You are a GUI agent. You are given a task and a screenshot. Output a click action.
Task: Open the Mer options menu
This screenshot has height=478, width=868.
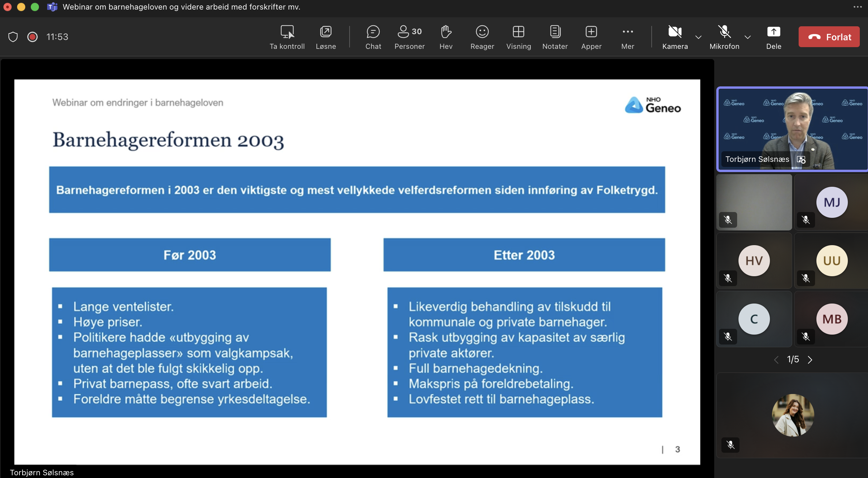[627, 37]
